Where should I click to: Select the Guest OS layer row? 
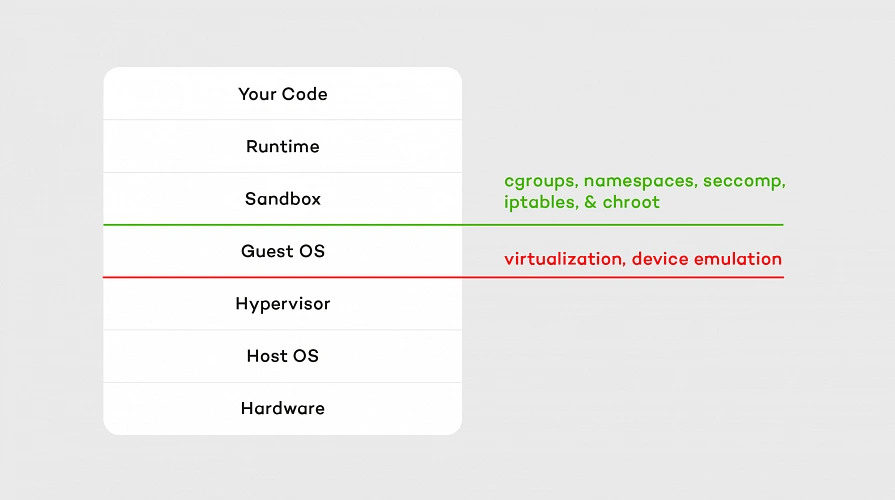click(x=283, y=251)
